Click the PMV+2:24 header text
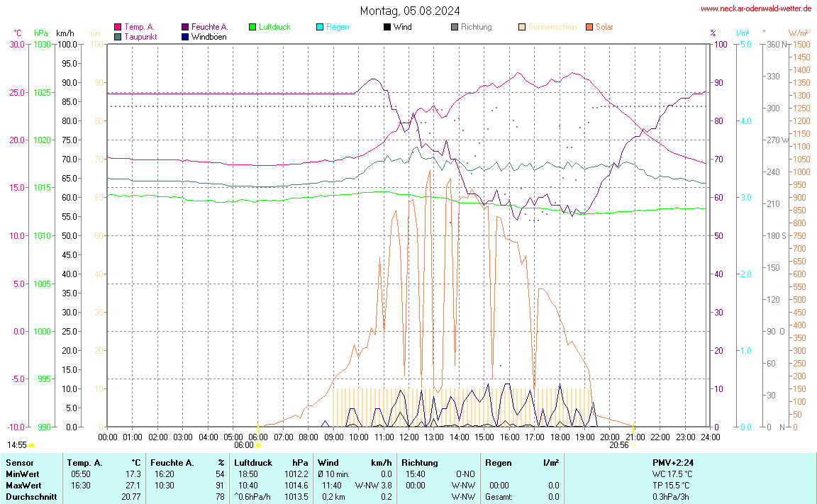Image resolution: width=817 pixels, height=504 pixels. 672,462
